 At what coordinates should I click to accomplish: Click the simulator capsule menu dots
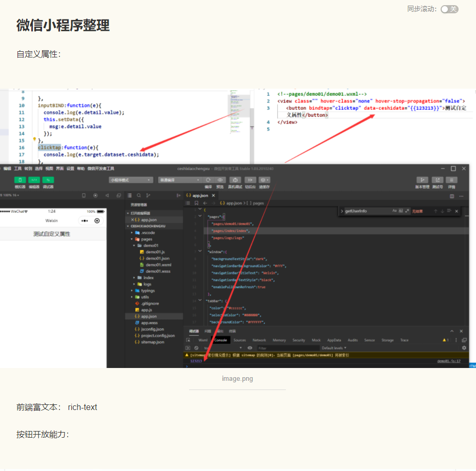85,221
